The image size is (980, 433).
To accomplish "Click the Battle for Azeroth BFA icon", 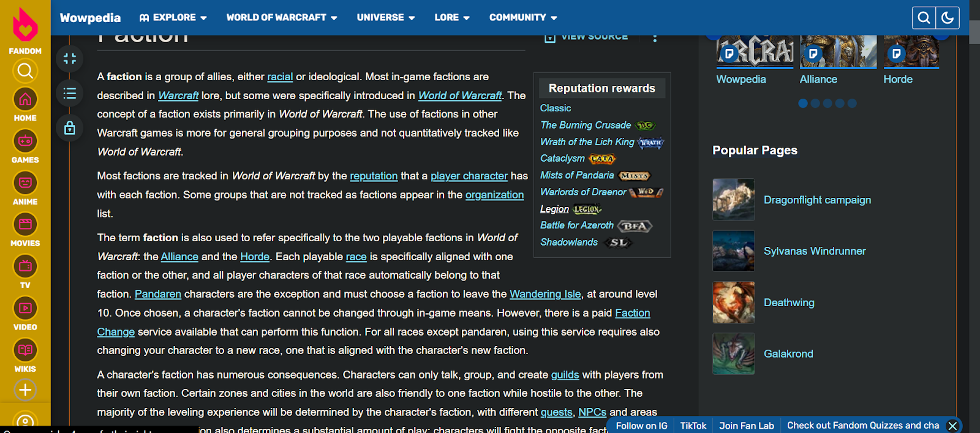I will tap(635, 226).
